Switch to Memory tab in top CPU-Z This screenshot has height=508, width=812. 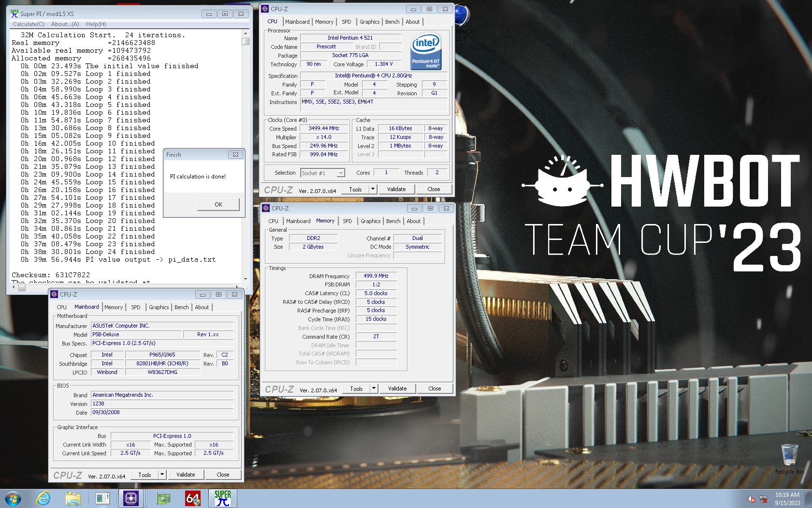[x=324, y=22]
